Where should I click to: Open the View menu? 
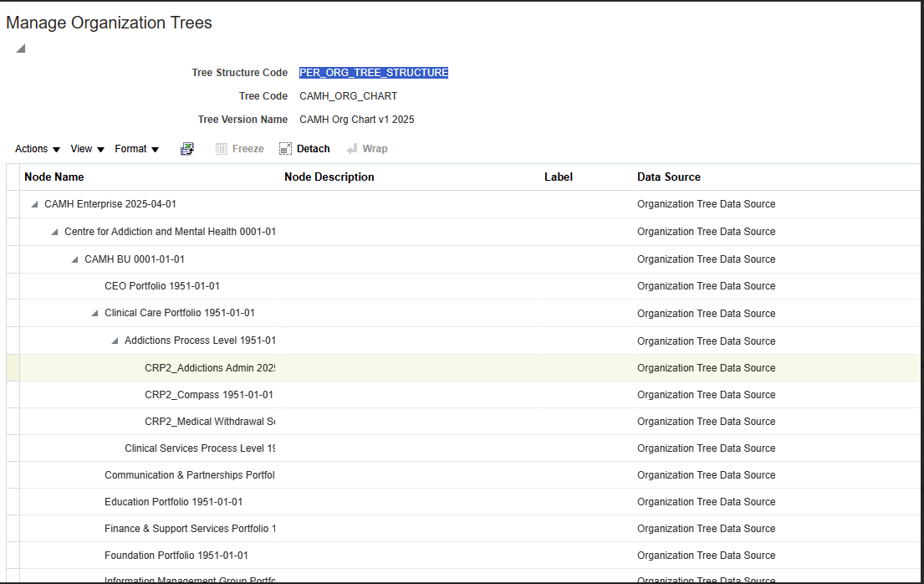tap(81, 148)
